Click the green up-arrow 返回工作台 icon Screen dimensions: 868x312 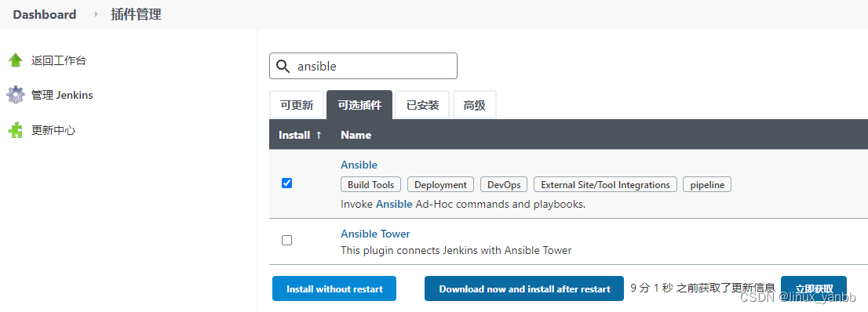16,60
